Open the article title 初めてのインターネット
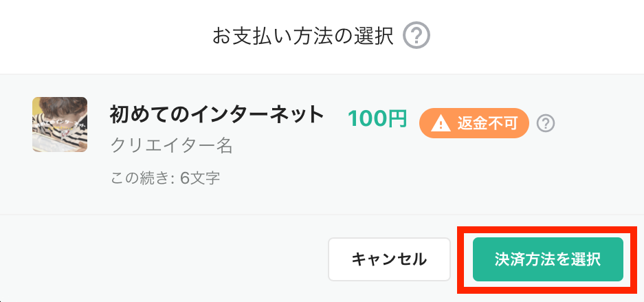Viewport: 644px width, 302px height. [x=217, y=116]
